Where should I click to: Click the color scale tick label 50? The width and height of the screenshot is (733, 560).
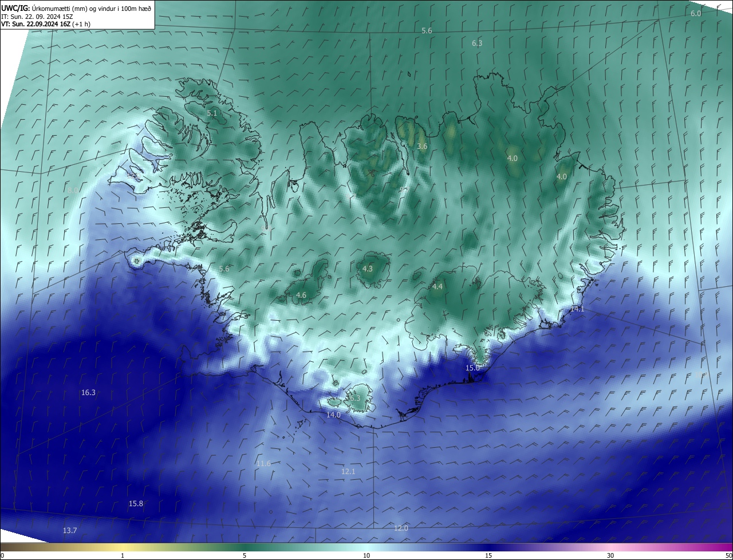click(x=728, y=556)
